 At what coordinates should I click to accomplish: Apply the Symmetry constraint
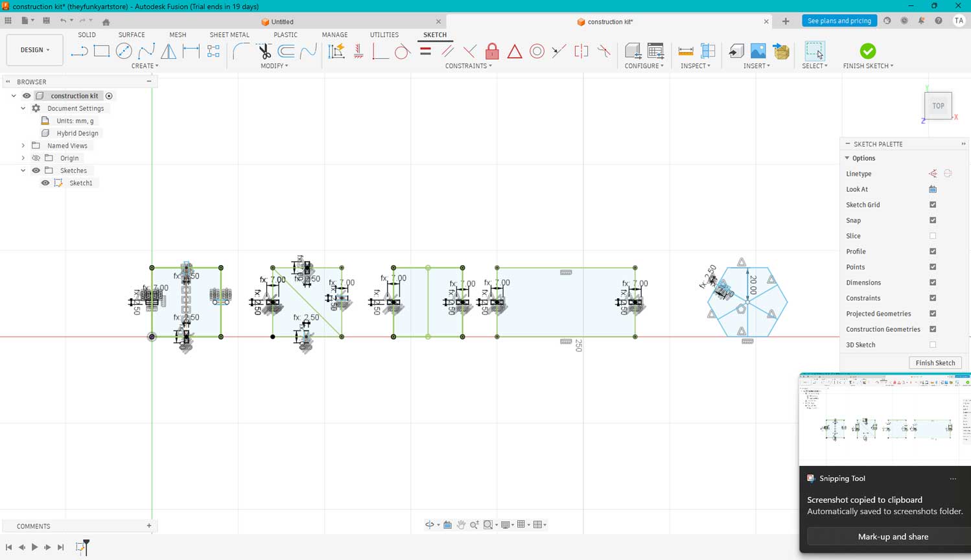pyautogui.click(x=581, y=51)
